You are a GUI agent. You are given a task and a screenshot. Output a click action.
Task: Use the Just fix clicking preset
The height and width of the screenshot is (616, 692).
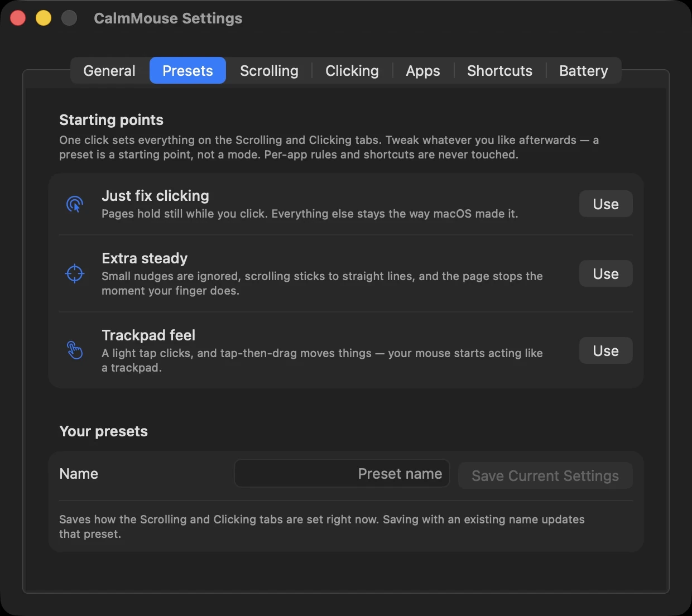point(605,204)
